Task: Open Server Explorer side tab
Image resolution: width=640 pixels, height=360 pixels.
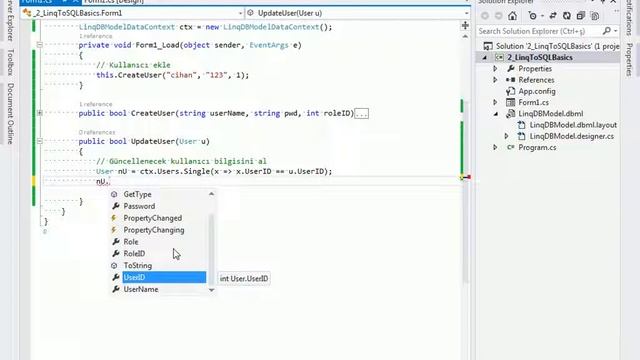Action: tap(10, 20)
